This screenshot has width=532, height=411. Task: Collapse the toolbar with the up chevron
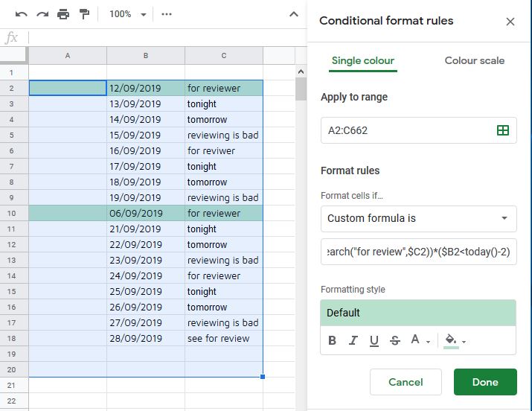295,14
